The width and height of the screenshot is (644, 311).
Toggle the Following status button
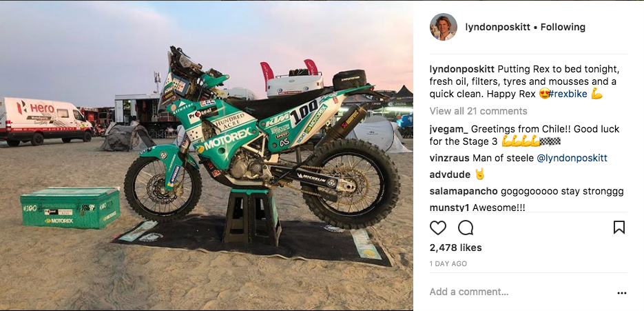[x=563, y=27]
